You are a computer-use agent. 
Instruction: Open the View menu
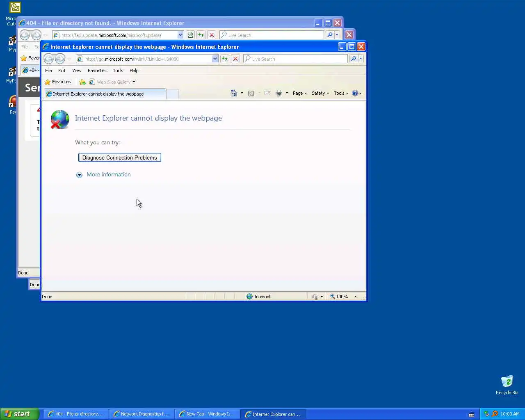[77, 71]
